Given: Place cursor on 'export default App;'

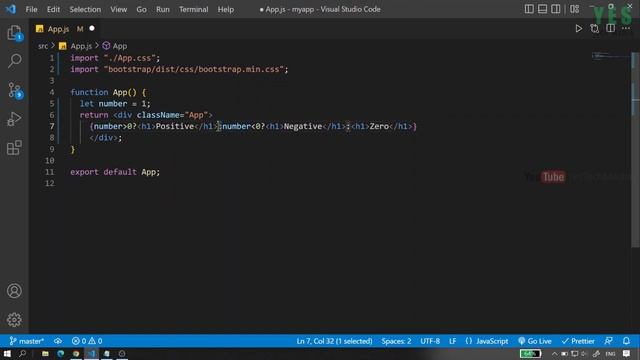Looking at the screenshot, I should click(x=115, y=172).
